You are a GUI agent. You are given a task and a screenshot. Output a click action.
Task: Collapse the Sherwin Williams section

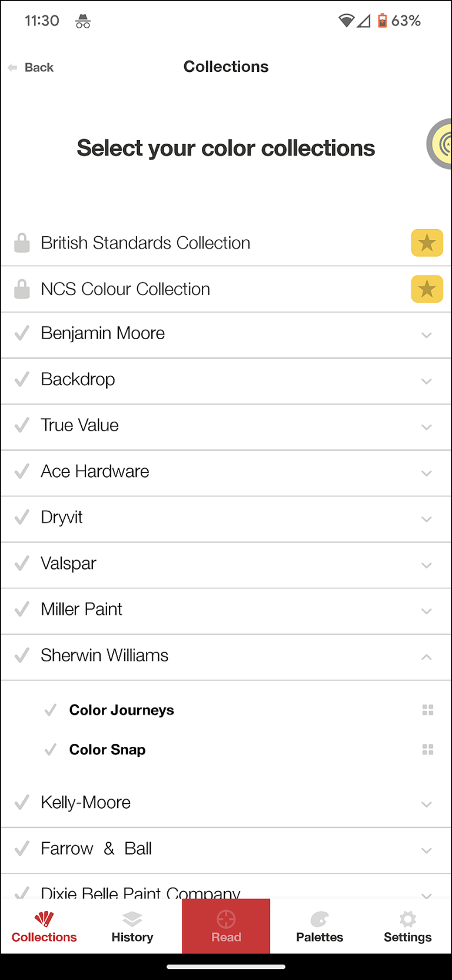click(427, 657)
